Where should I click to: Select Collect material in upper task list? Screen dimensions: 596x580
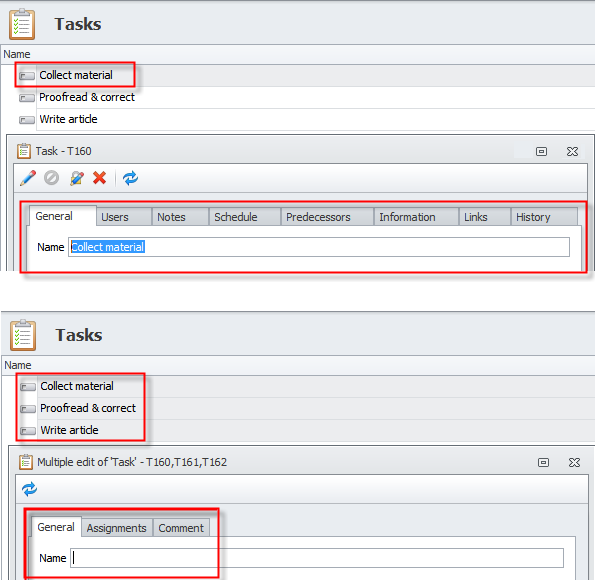tap(76, 75)
